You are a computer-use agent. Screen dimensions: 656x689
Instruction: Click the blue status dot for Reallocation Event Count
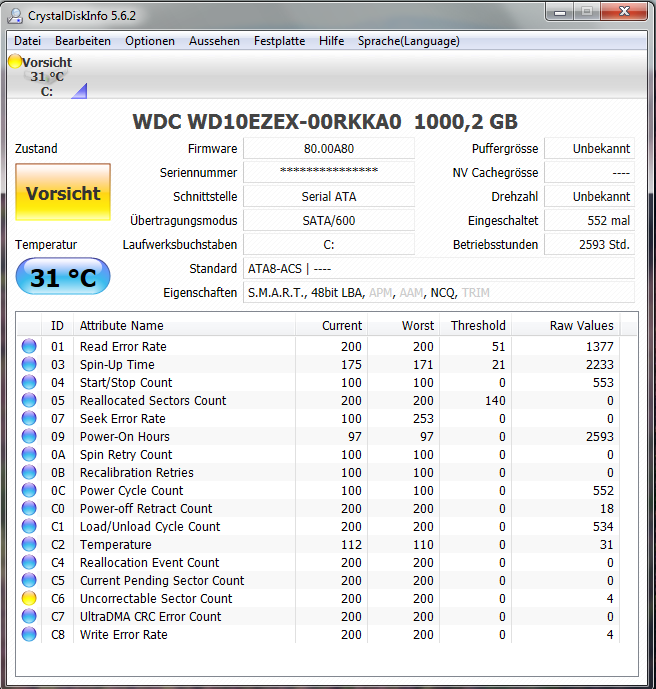point(29,562)
